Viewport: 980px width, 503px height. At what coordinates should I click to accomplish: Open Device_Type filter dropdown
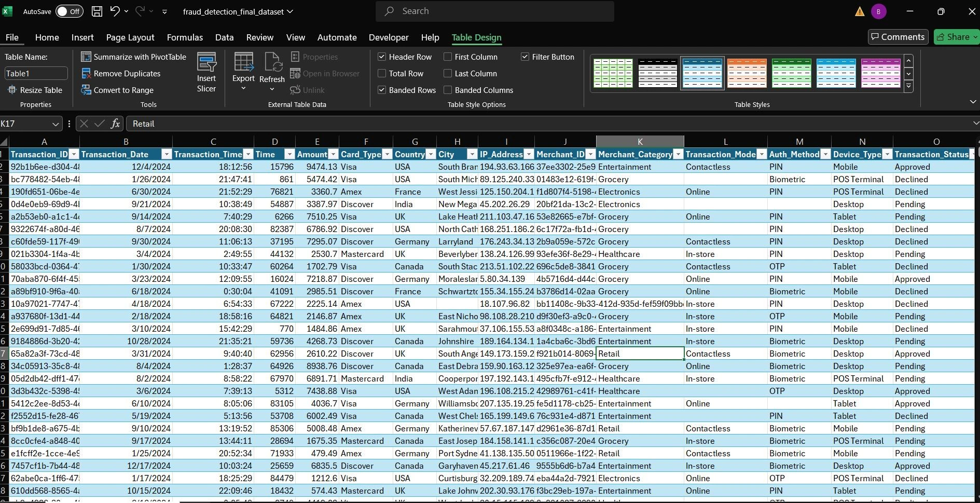click(887, 154)
